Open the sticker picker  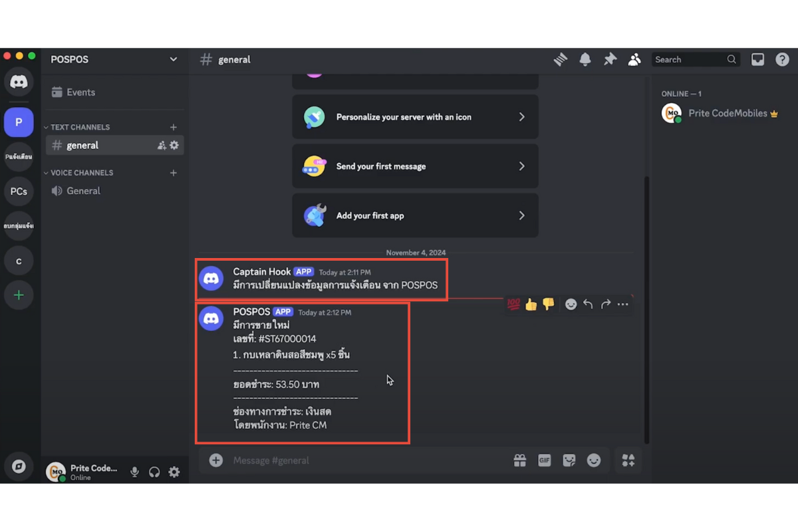(569, 460)
